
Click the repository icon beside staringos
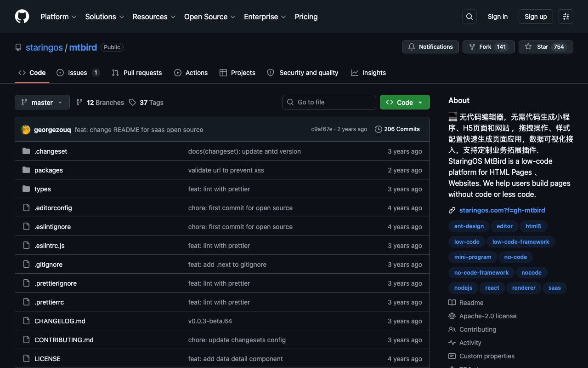18,47
